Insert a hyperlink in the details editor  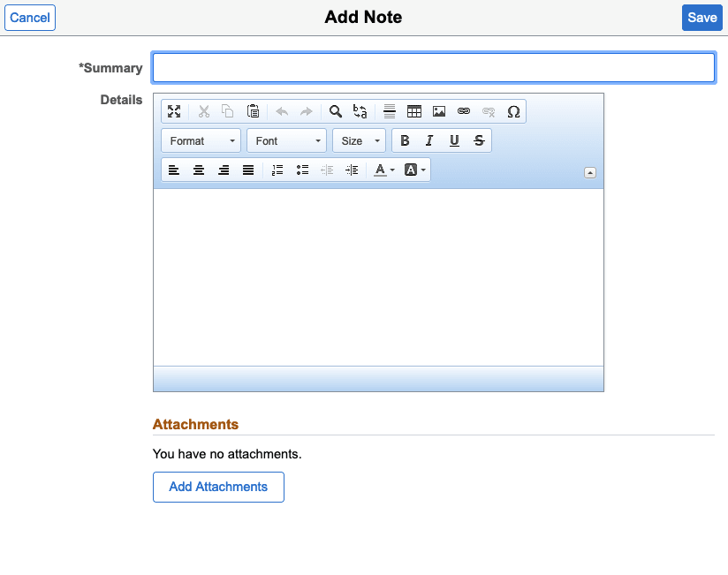point(464,111)
